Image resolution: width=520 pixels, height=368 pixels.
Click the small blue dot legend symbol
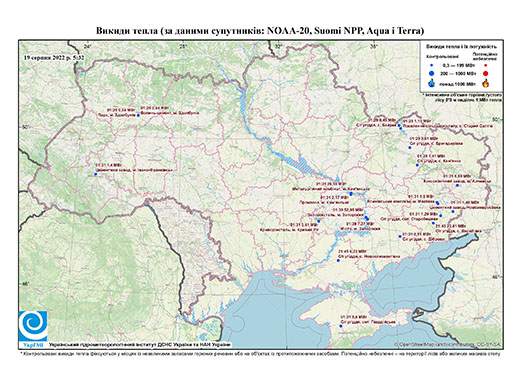click(432, 65)
